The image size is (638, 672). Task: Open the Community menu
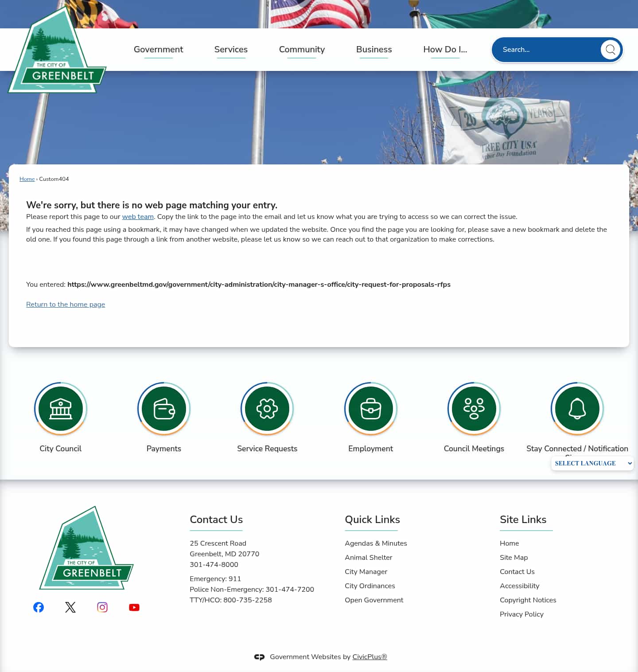click(302, 50)
